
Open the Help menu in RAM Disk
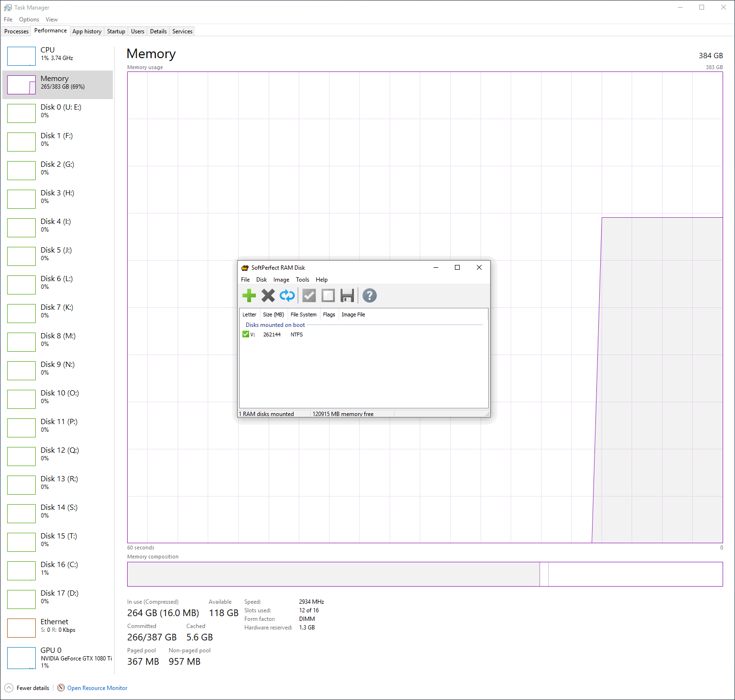322,280
